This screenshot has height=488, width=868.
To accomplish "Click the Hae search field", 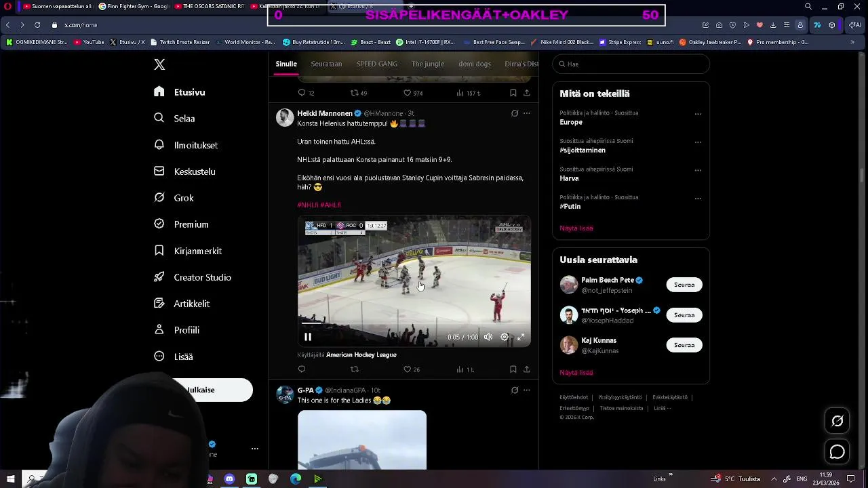I will [x=631, y=64].
